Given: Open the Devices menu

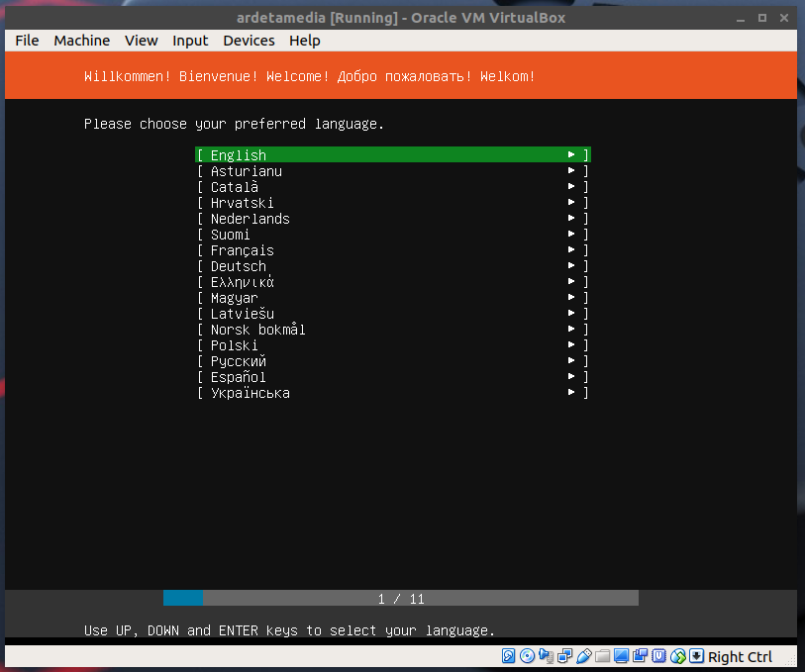Looking at the screenshot, I should (x=249, y=41).
